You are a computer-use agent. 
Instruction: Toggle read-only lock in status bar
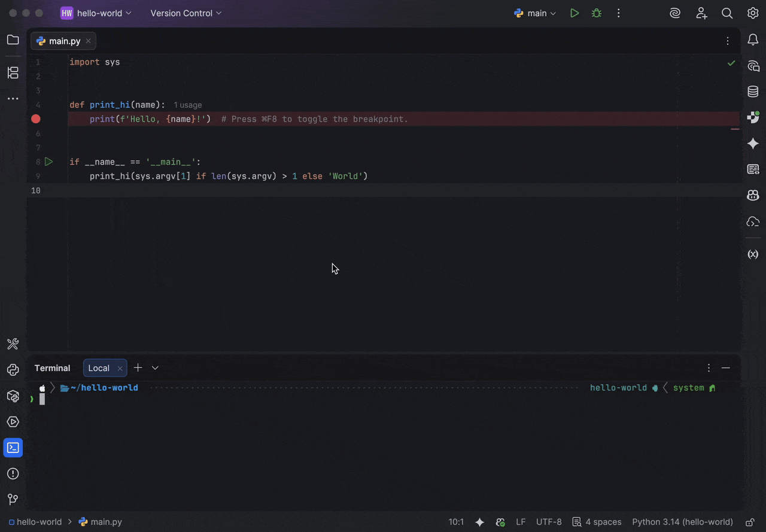[x=750, y=522]
